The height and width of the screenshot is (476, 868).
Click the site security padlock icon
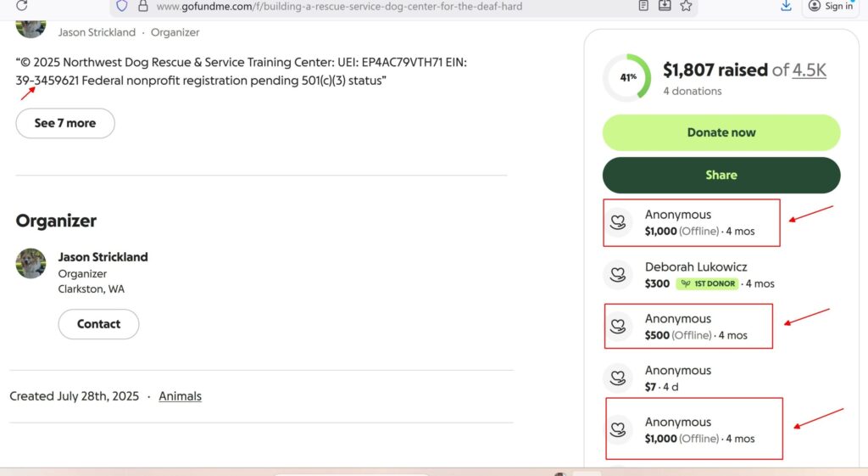(142, 6)
